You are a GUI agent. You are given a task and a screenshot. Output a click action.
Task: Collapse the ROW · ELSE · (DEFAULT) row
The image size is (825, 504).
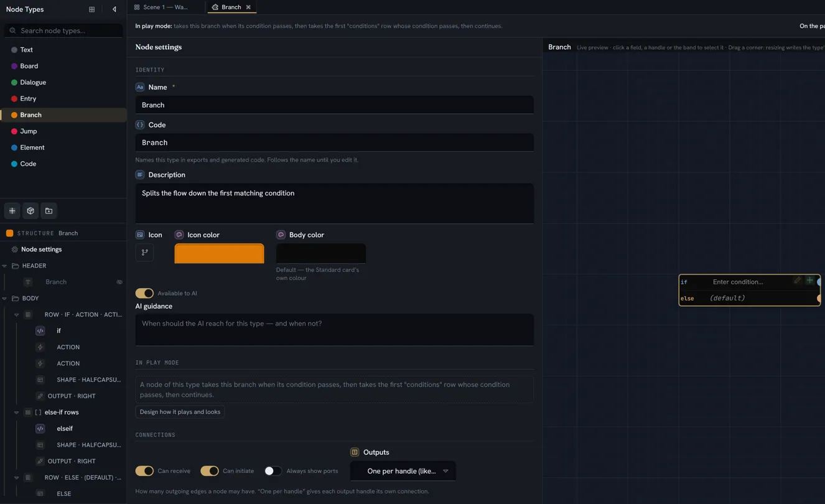(x=17, y=478)
